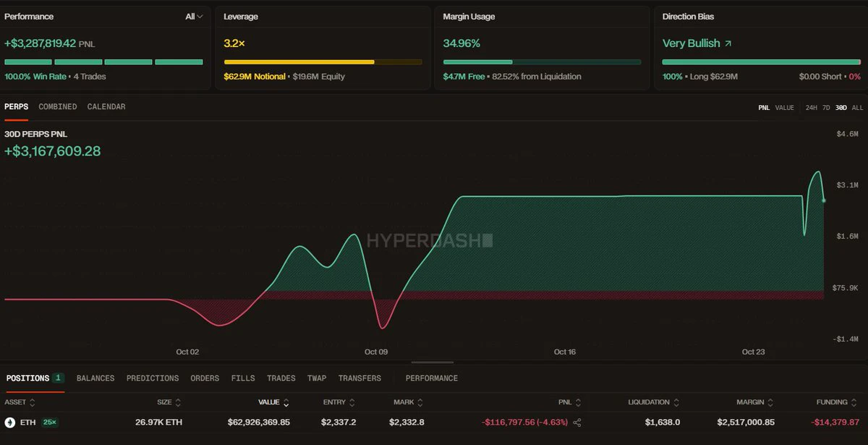Click the Direction Bias long/short bar
This screenshot has height=445, width=868.
[762, 62]
